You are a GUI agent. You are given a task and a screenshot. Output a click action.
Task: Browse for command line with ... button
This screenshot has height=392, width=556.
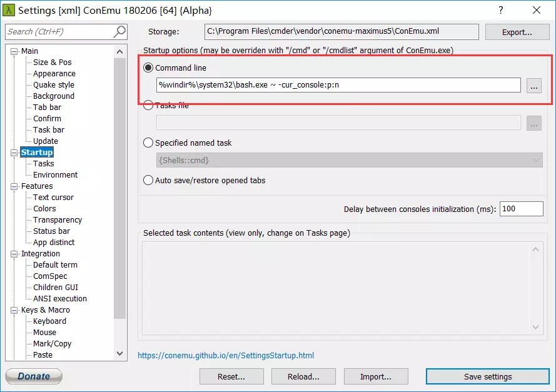534,86
